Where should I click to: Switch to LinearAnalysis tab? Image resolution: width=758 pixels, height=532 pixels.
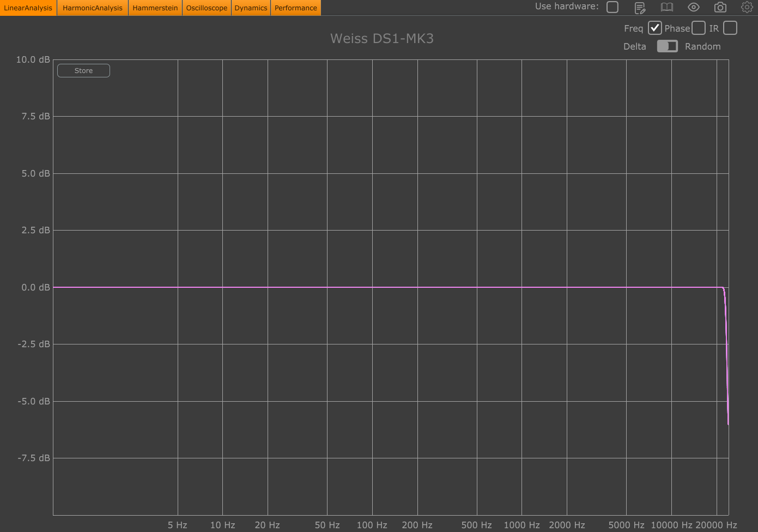28,8
